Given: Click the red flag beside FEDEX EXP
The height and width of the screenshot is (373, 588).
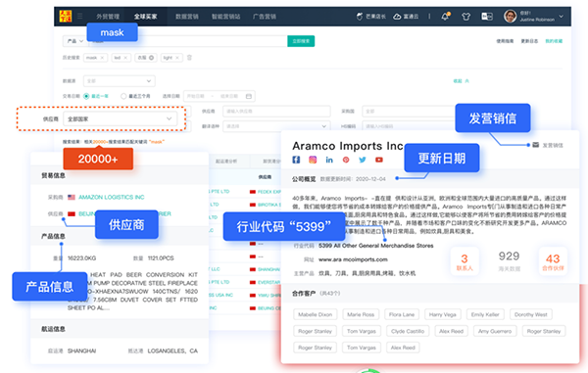Looking at the screenshot, I should coord(253,192).
